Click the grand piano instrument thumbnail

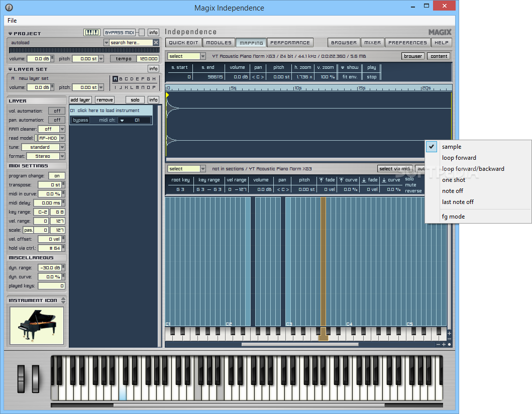click(x=37, y=326)
